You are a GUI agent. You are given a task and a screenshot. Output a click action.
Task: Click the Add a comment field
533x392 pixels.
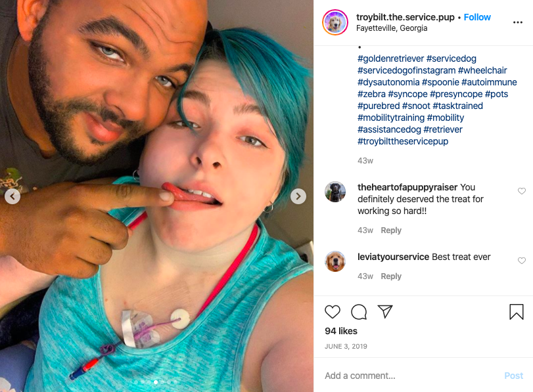(411, 376)
